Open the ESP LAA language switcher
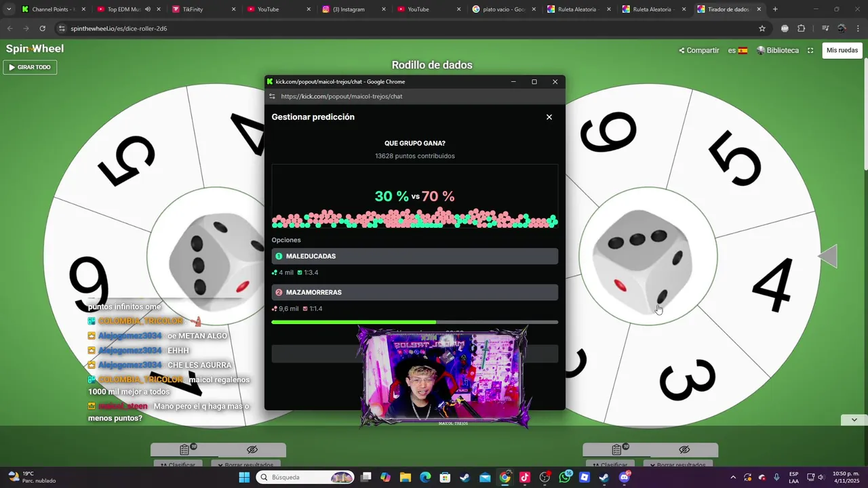The width and height of the screenshot is (868, 488). point(793,477)
